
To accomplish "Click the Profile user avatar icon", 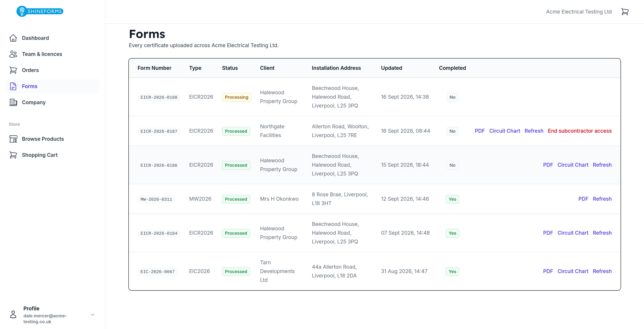I will point(13,314).
